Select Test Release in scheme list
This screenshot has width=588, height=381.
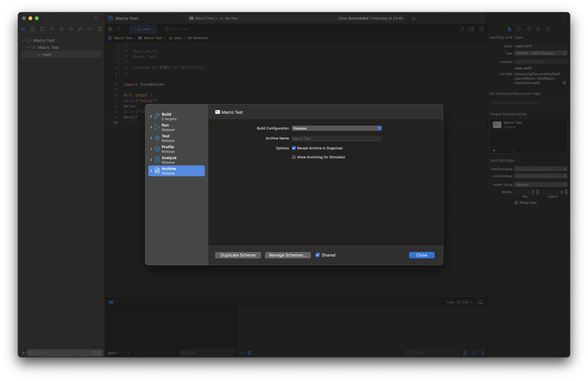click(x=176, y=138)
